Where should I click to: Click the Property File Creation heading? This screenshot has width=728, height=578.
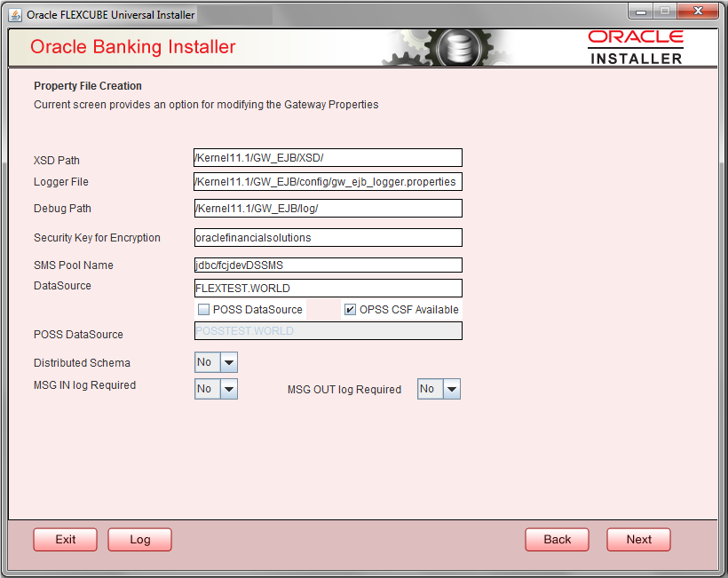88,86
